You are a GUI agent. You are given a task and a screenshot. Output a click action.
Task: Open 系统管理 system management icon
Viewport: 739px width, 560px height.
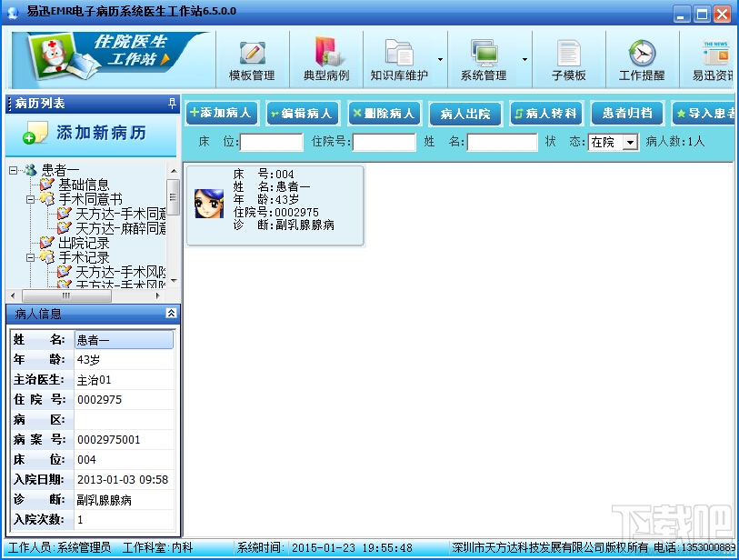coord(484,53)
